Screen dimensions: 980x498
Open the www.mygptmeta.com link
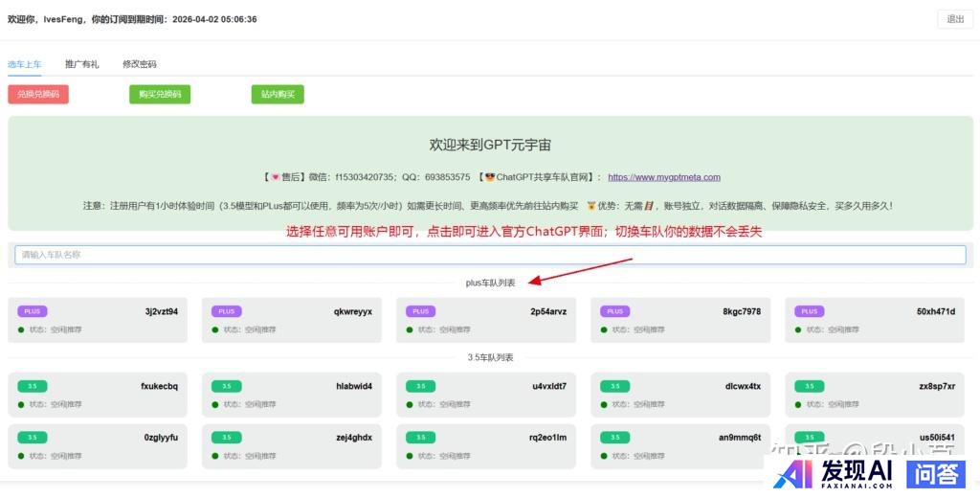[x=663, y=177]
